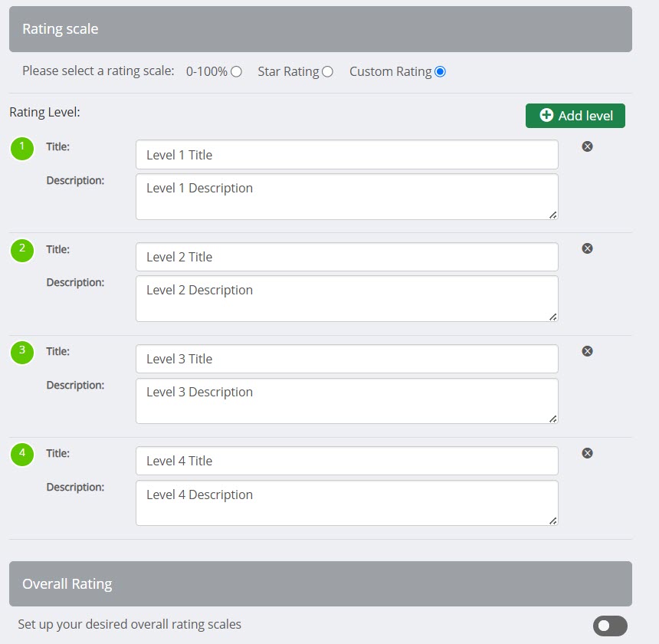Click the green number 1 level badge
Viewport: 659px width, 644px height.
22,148
